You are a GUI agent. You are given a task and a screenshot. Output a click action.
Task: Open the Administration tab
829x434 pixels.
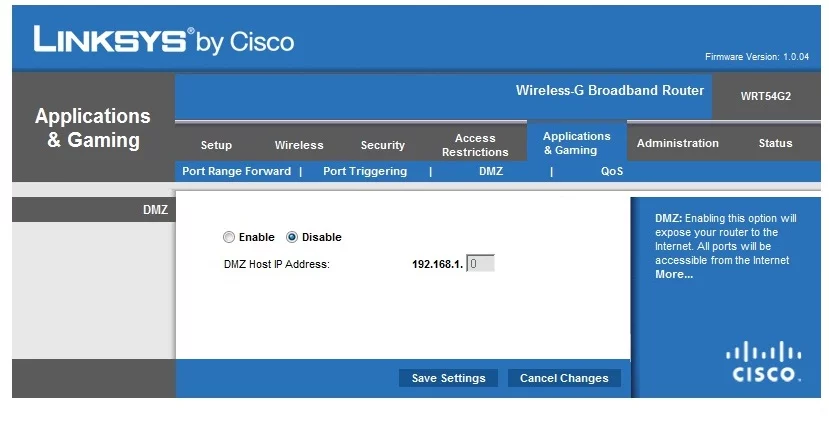[x=678, y=143]
